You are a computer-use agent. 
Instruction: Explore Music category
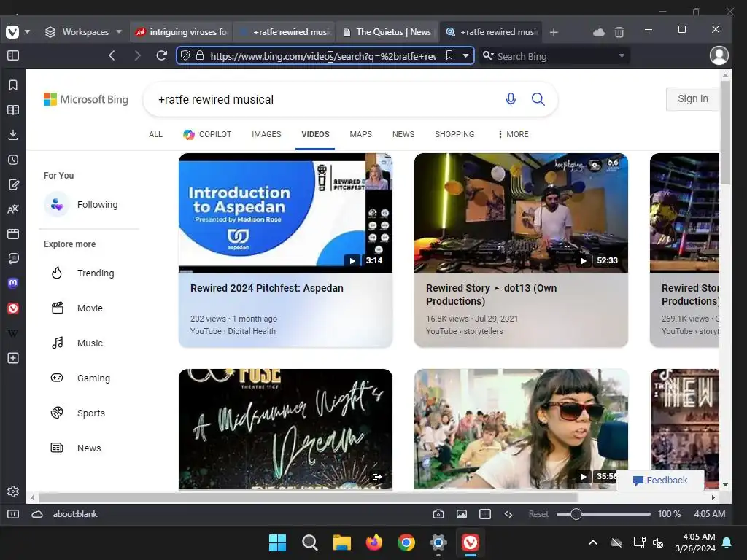click(77, 343)
